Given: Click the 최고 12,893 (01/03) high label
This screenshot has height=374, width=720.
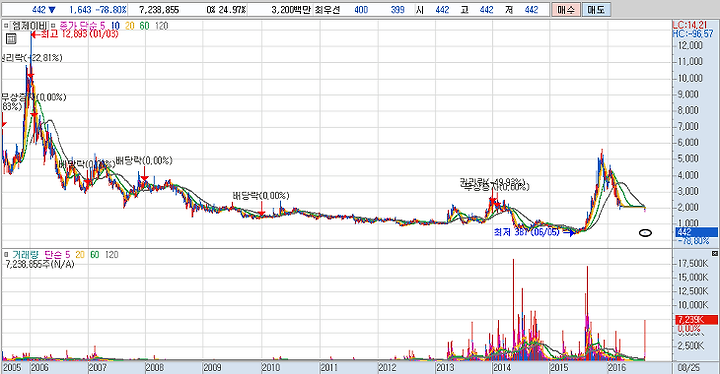Looking at the screenshot, I should coord(79,34).
